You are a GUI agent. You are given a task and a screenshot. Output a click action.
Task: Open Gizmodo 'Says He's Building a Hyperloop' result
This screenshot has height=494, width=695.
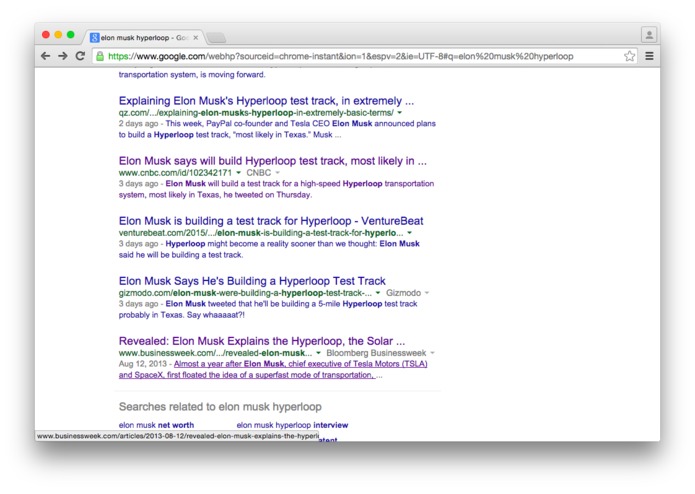252,281
